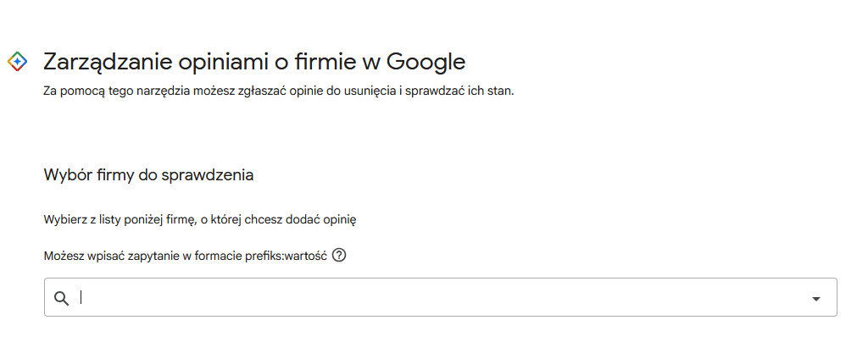Click the 'prefiks:wartość' format example text
Image resolution: width=868 pixels, height=342 pixels.
tap(287, 256)
